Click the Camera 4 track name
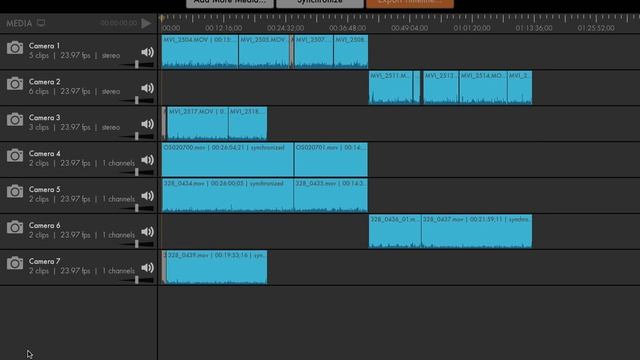640x360 pixels. tap(44, 153)
